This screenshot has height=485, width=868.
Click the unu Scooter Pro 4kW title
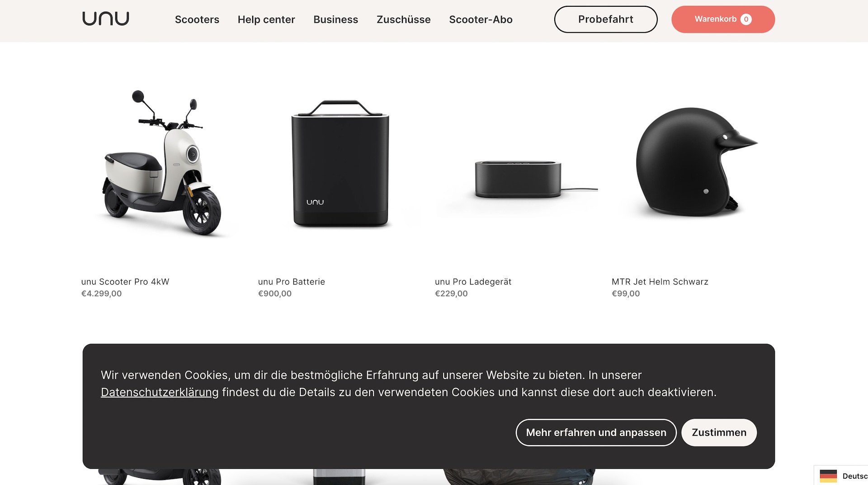(125, 282)
